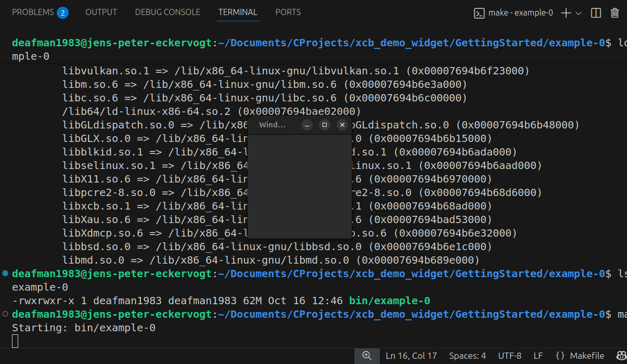
Task: Create a new terminal with plus icon
Action: click(x=566, y=13)
